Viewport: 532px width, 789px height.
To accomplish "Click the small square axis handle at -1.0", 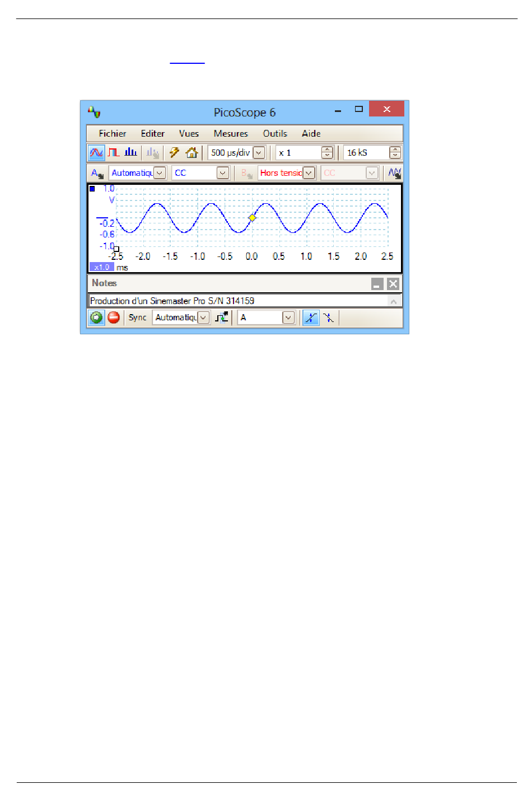I will (116, 249).
